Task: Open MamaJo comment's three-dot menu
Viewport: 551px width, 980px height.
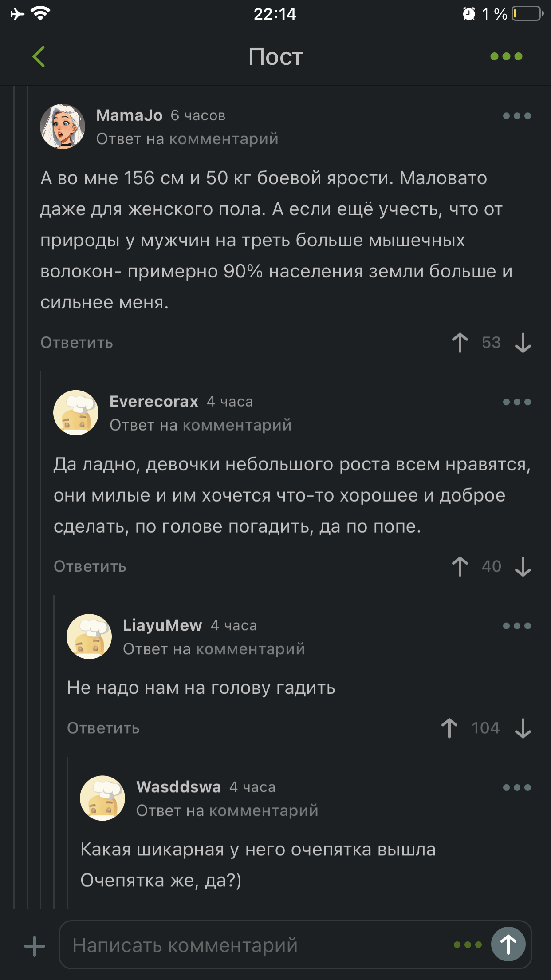Action: [517, 116]
